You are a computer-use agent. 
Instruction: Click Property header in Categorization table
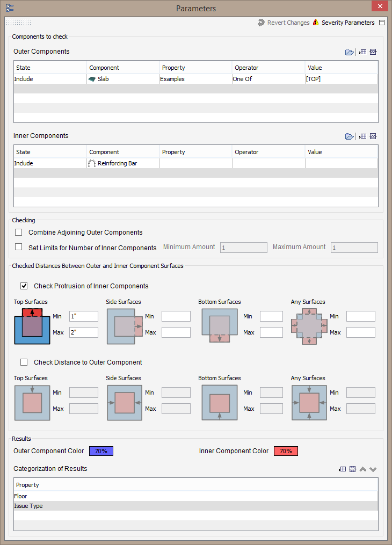click(195, 484)
